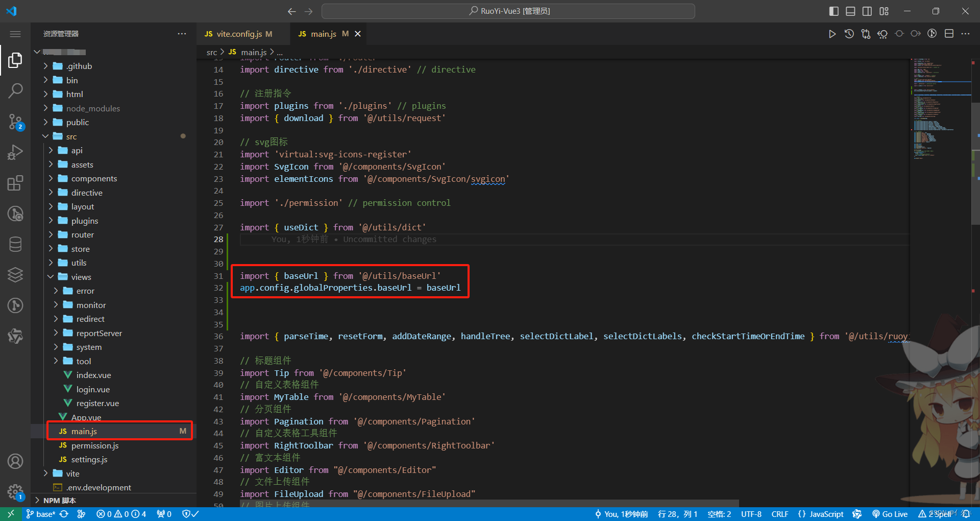The image size is (980, 521).
Task: Open the hamburger menu
Action: coord(15,34)
